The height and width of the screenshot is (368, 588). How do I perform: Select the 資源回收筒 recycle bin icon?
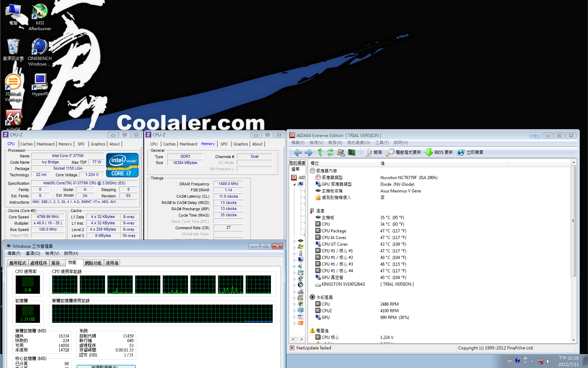click(x=13, y=50)
